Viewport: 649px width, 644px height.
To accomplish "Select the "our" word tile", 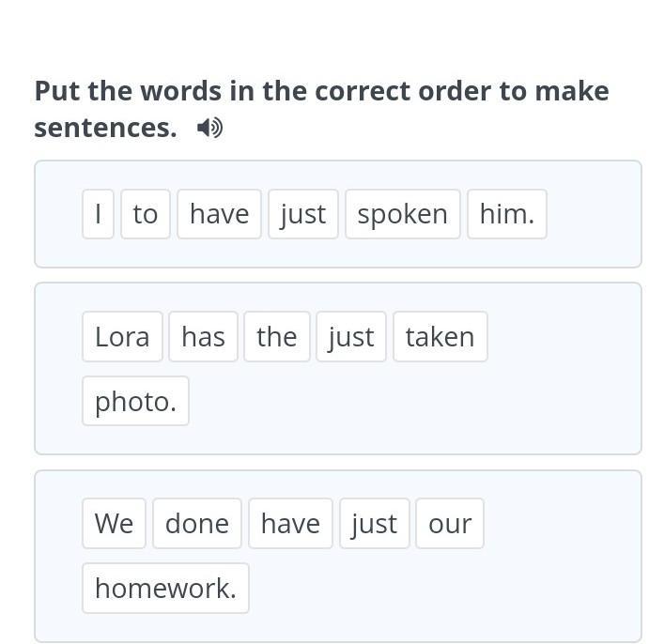I will [x=450, y=523].
